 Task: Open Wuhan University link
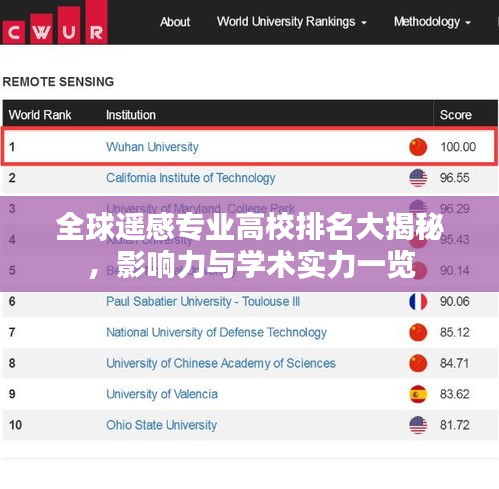(x=152, y=147)
